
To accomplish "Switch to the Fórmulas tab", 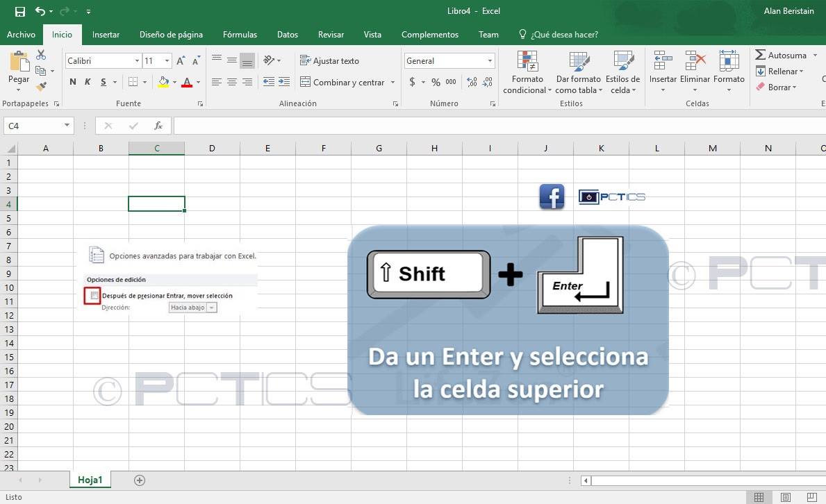I will tap(240, 34).
